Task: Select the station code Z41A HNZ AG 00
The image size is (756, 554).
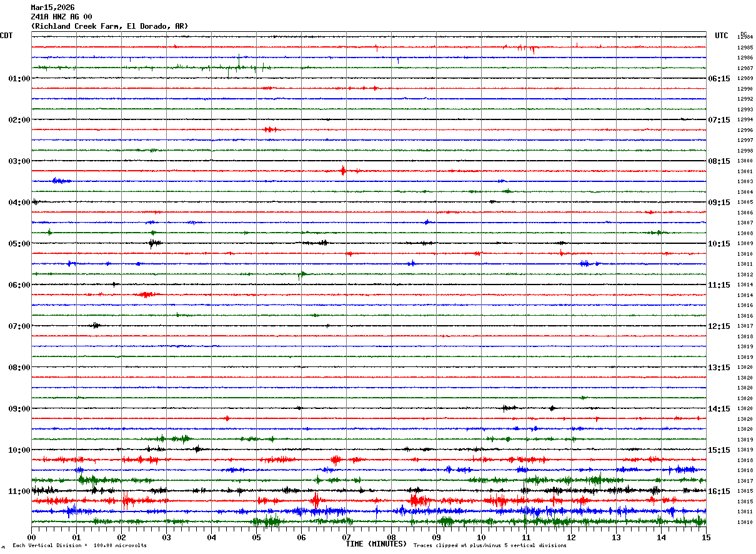Action: pos(61,17)
